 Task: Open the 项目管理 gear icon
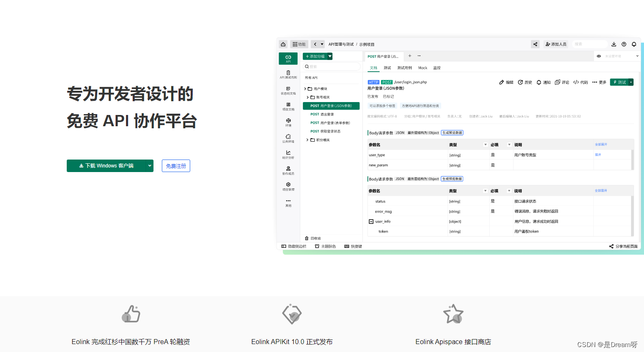[x=288, y=185]
